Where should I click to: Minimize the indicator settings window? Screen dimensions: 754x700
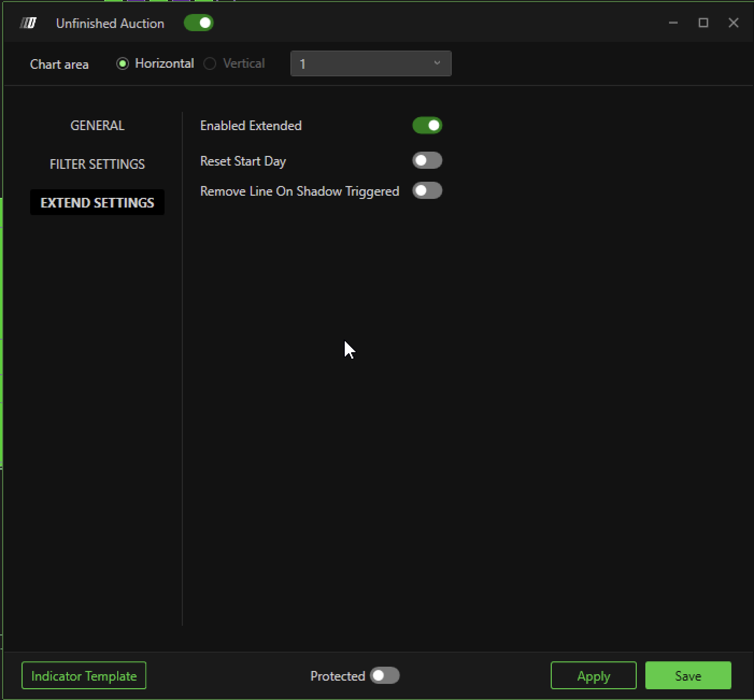(x=673, y=23)
